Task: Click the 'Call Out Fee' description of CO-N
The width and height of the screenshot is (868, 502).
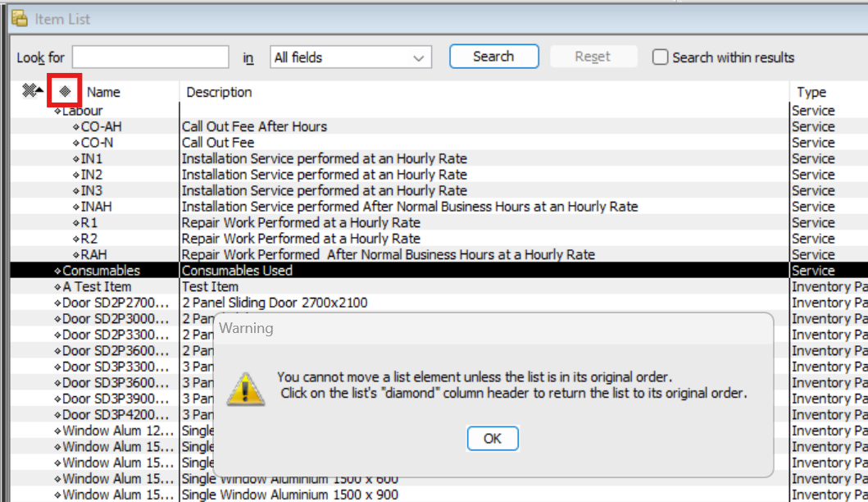Action: (x=218, y=143)
